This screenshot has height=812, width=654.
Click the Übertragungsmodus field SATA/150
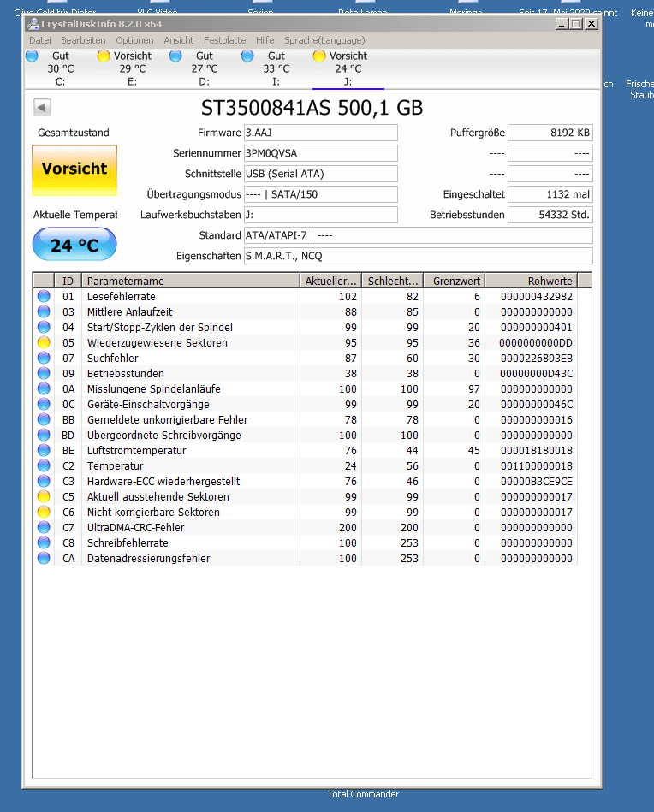[321, 194]
